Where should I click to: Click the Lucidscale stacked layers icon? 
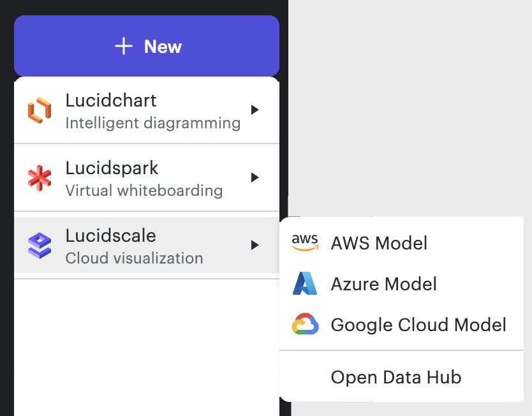tap(39, 246)
